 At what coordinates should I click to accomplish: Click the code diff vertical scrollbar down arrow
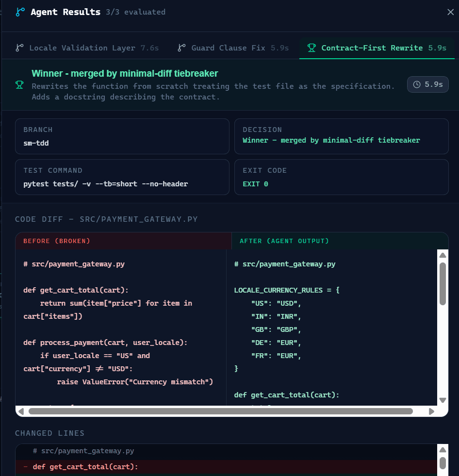point(443,400)
